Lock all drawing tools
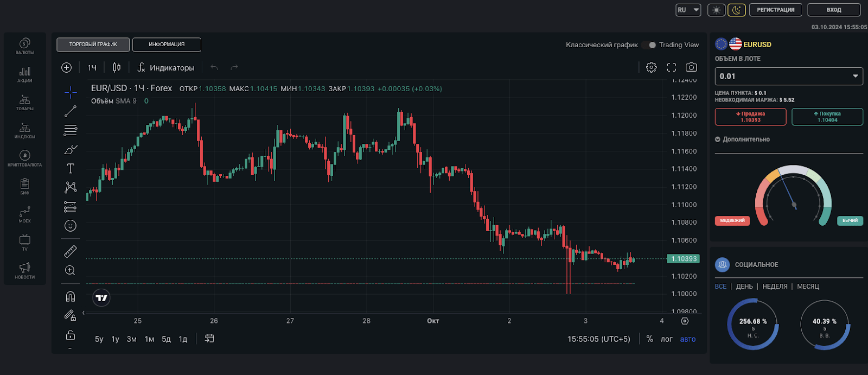This screenshot has width=868, height=375. pos(71,335)
